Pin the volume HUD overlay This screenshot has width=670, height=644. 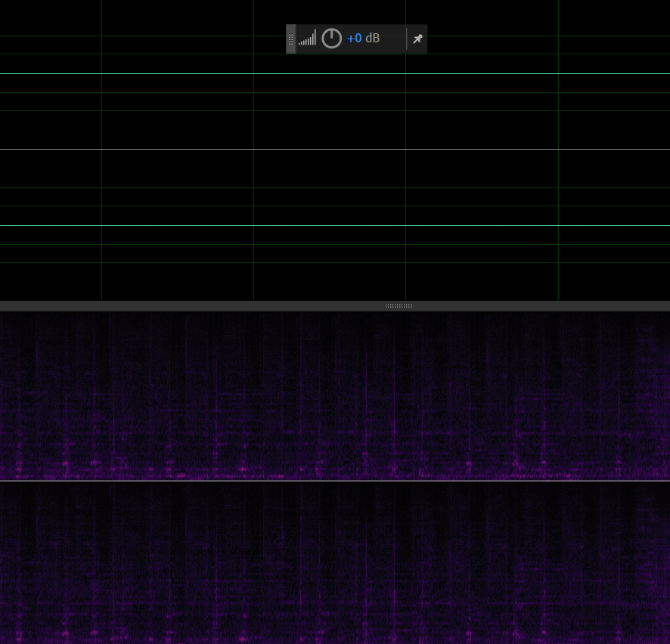click(417, 39)
